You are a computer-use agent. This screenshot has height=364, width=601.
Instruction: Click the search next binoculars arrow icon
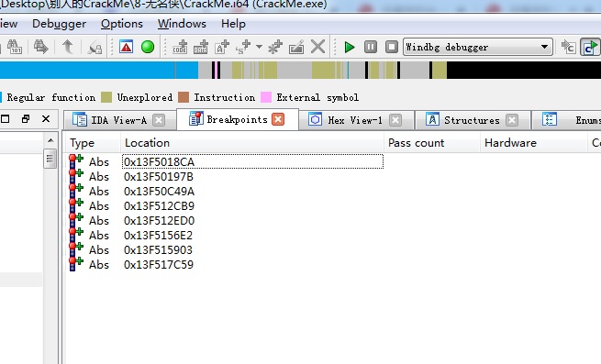pyautogui.click(x=40, y=47)
